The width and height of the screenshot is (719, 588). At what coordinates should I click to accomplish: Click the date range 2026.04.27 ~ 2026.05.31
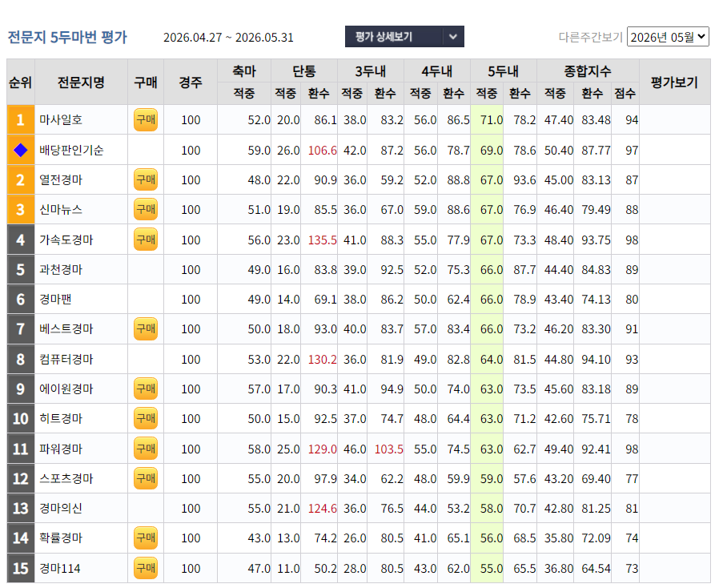(228, 38)
